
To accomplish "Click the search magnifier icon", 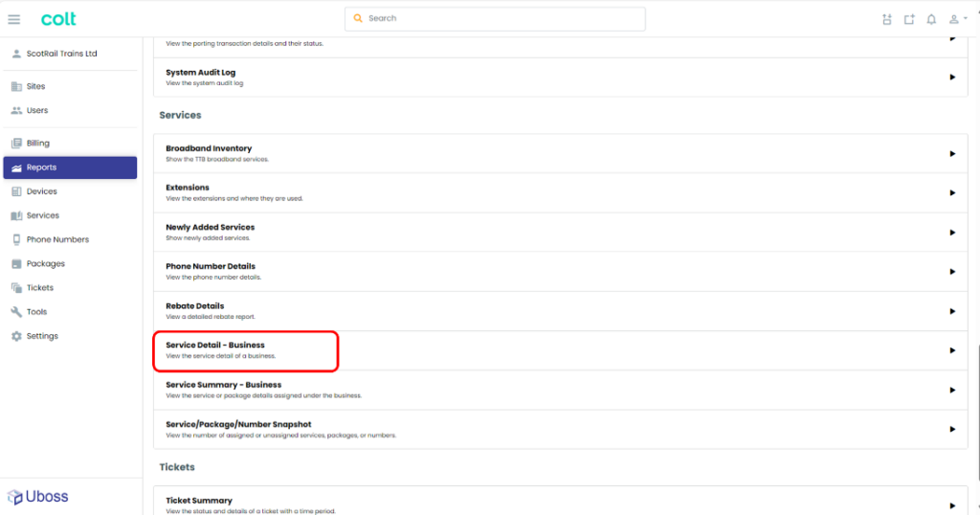I will tap(358, 18).
